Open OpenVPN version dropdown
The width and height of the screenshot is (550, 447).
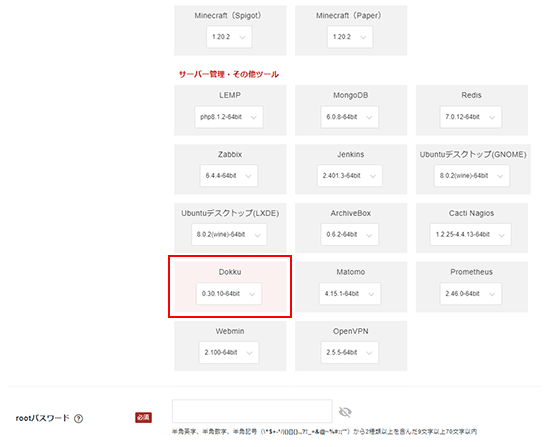pyautogui.click(x=350, y=352)
